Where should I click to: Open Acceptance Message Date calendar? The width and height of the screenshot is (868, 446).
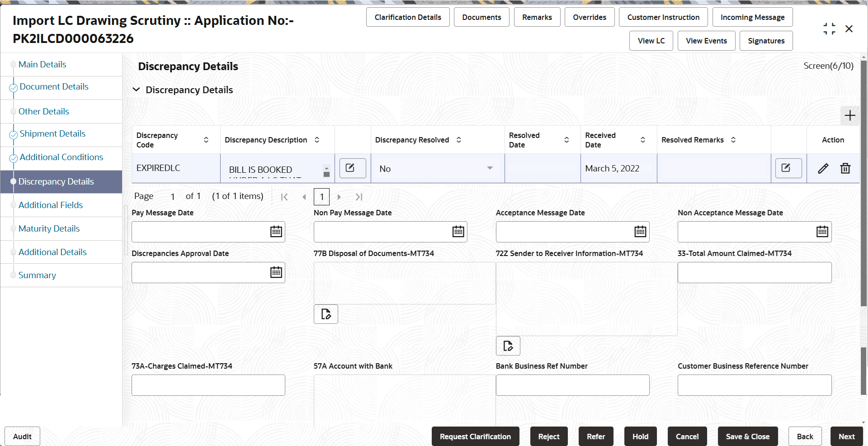(640, 232)
